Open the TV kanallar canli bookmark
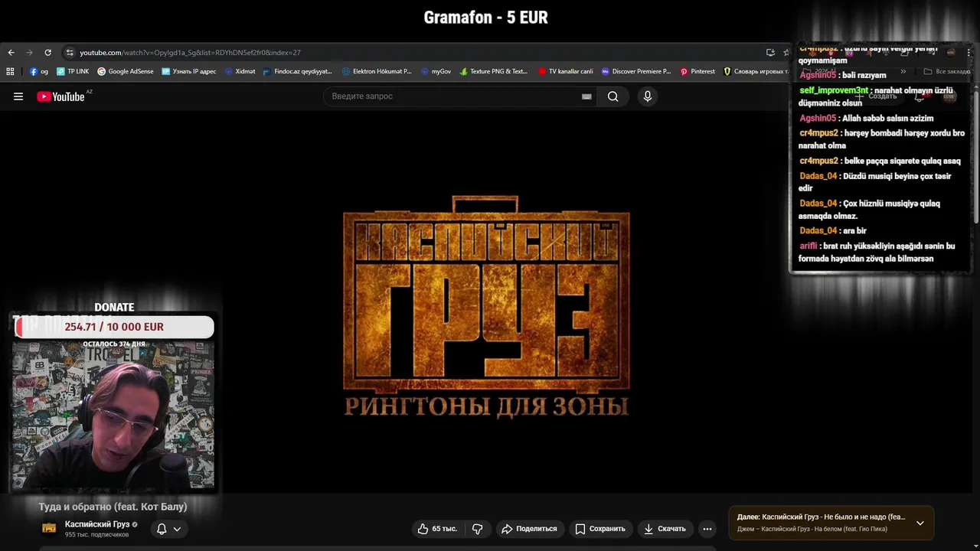The height and width of the screenshot is (551, 980). pos(566,71)
